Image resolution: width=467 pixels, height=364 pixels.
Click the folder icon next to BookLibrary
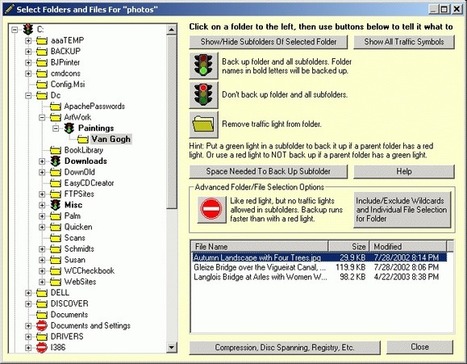click(55, 150)
